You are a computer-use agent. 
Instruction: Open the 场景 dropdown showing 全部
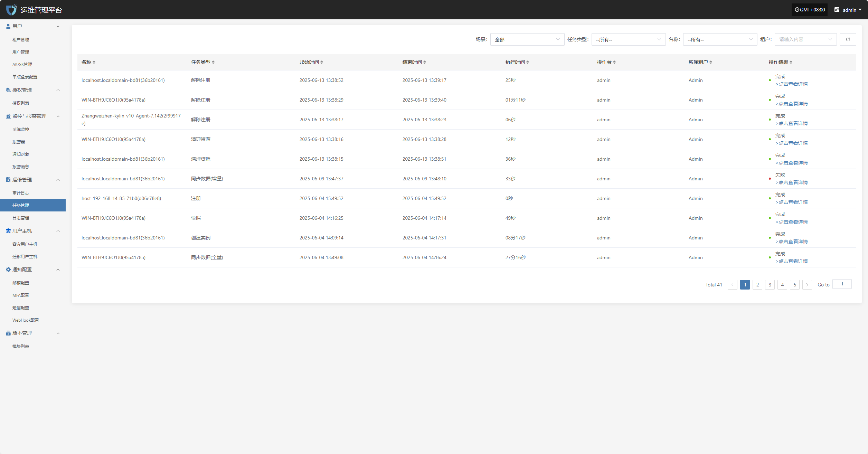click(527, 39)
